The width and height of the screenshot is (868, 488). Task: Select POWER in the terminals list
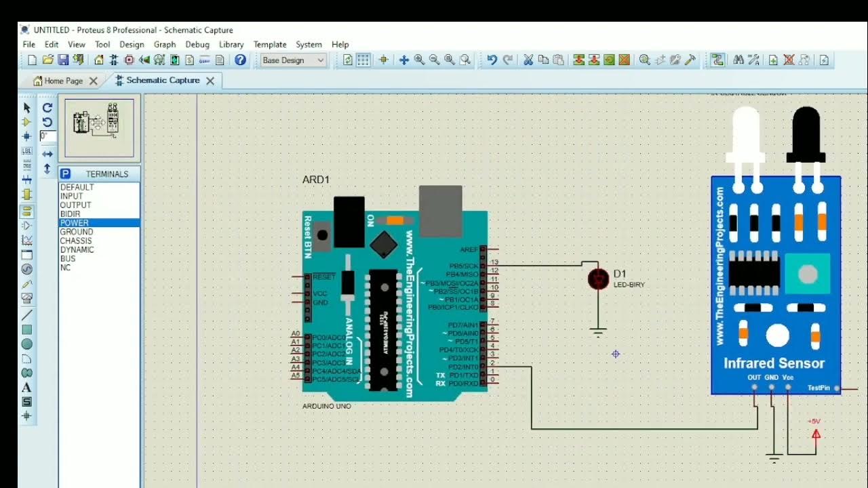coord(99,223)
